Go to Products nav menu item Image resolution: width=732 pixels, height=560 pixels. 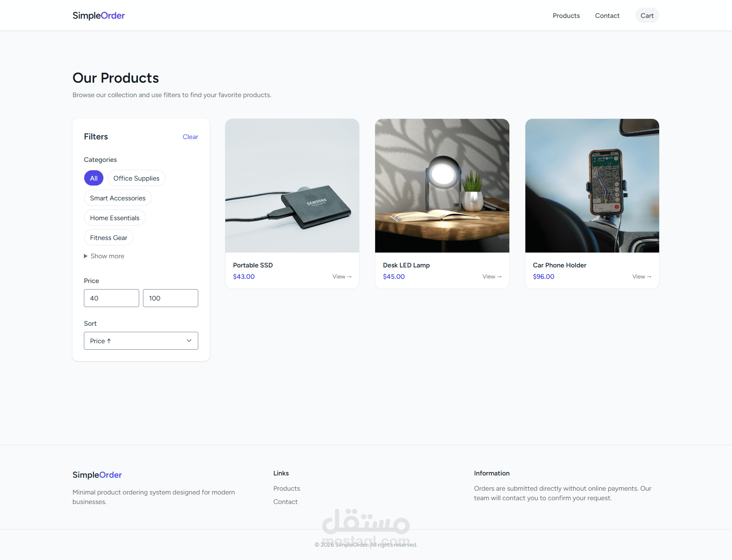tap(566, 16)
